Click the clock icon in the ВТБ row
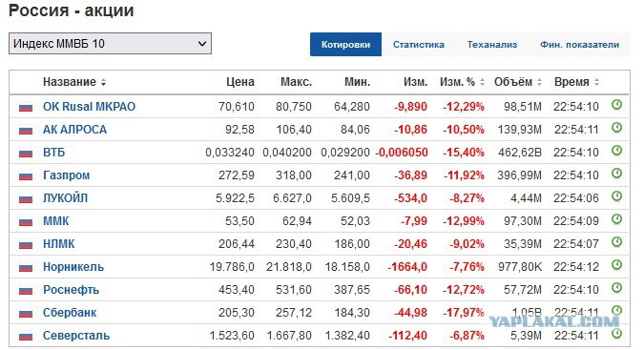The height and width of the screenshot is (350, 644). [616, 151]
